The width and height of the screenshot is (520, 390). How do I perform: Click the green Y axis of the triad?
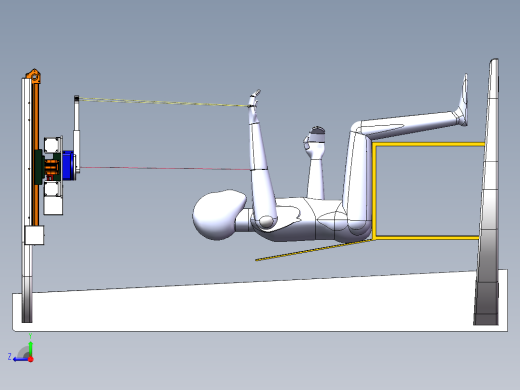tap(31, 349)
